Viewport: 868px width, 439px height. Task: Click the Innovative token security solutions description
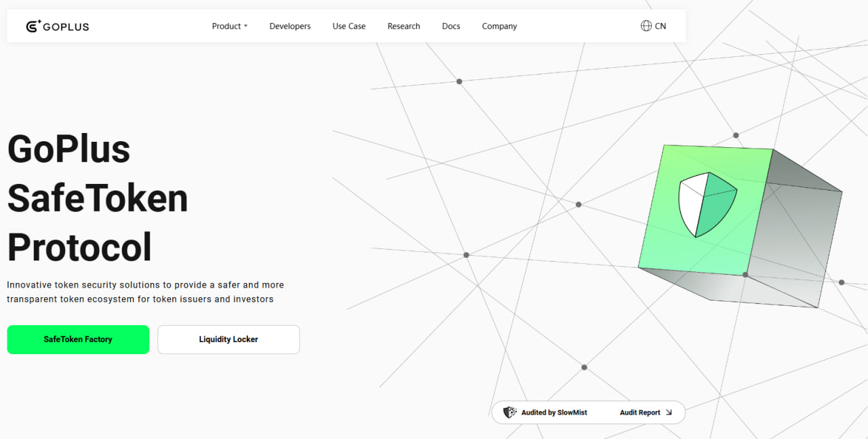pyautogui.click(x=145, y=292)
